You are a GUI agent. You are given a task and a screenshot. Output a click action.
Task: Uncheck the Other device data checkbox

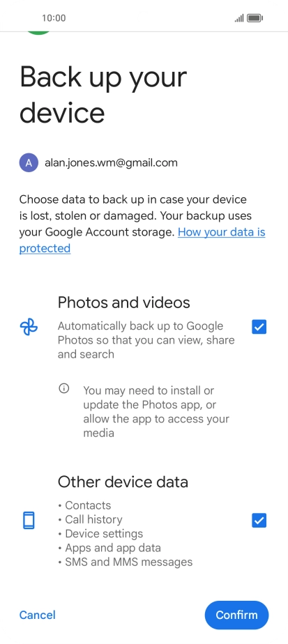[x=259, y=521]
